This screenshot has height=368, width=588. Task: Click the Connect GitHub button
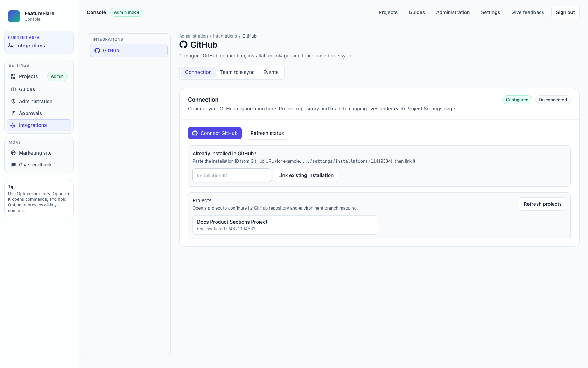tap(215, 133)
